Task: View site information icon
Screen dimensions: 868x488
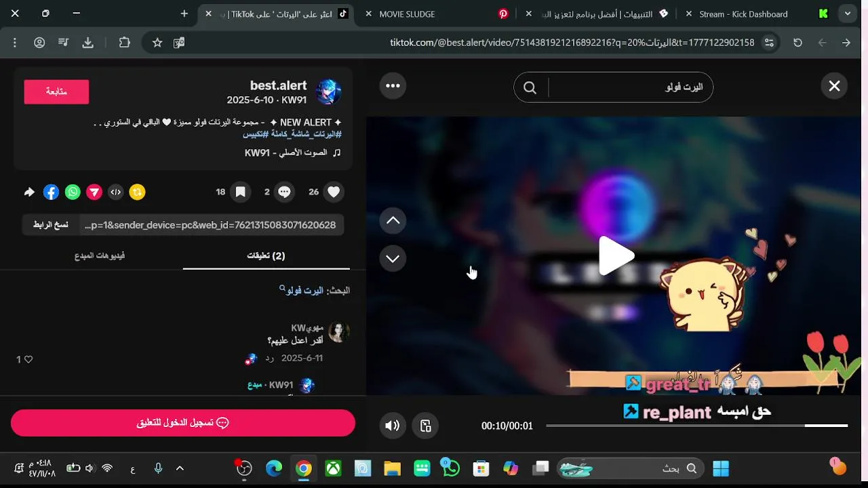Action: (x=769, y=43)
